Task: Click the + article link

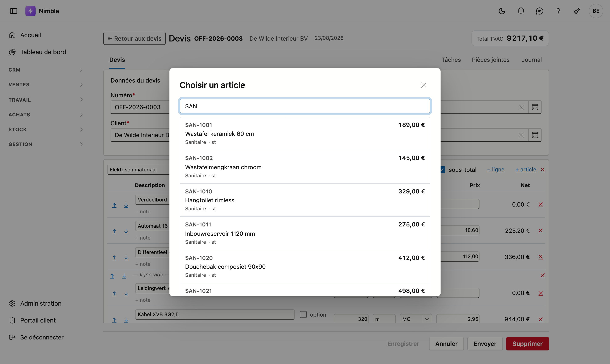Action: click(x=525, y=170)
